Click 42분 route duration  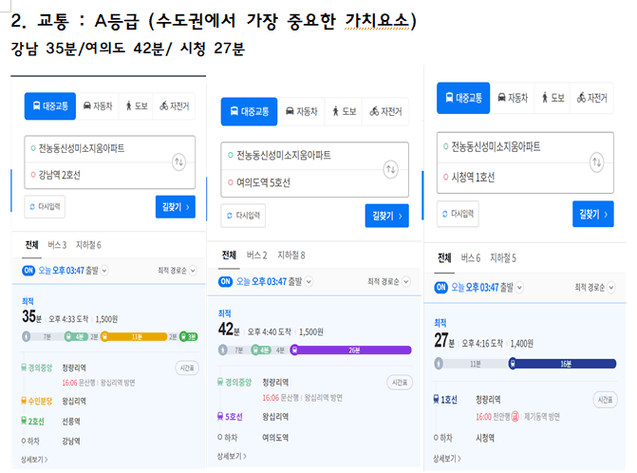click(229, 330)
